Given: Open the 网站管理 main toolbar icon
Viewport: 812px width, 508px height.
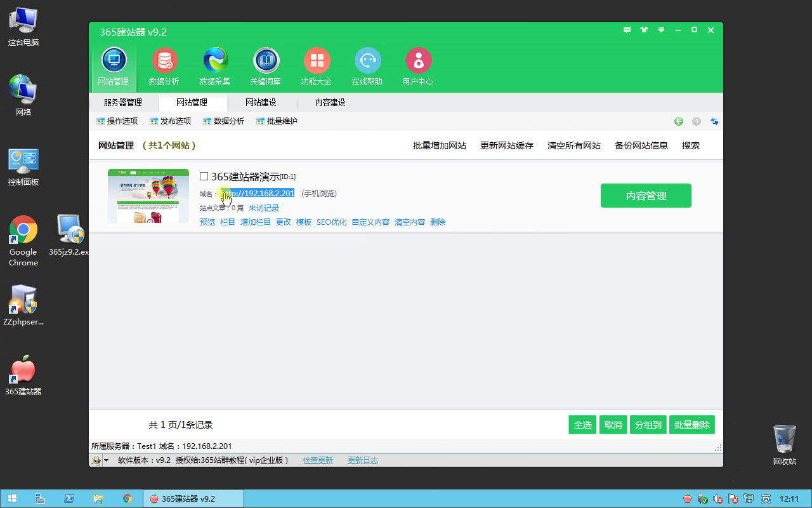Looking at the screenshot, I should [x=114, y=67].
